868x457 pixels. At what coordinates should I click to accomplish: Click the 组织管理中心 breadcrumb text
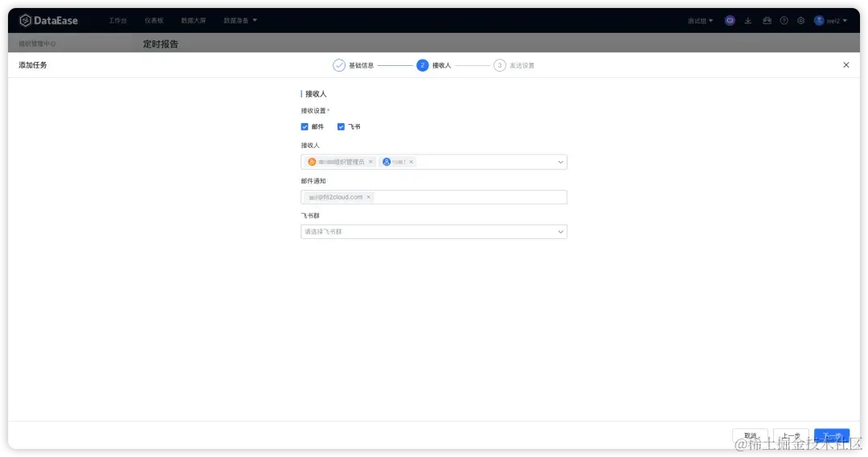point(37,43)
